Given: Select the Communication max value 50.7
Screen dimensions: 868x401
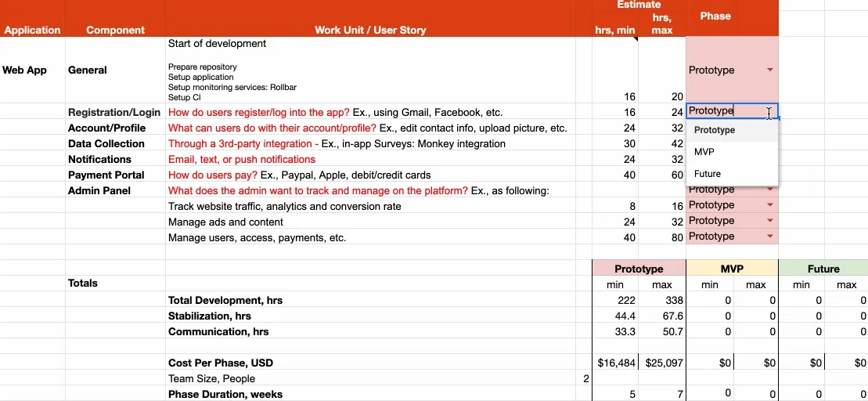Looking at the screenshot, I should pyautogui.click(x=662, y=332).
